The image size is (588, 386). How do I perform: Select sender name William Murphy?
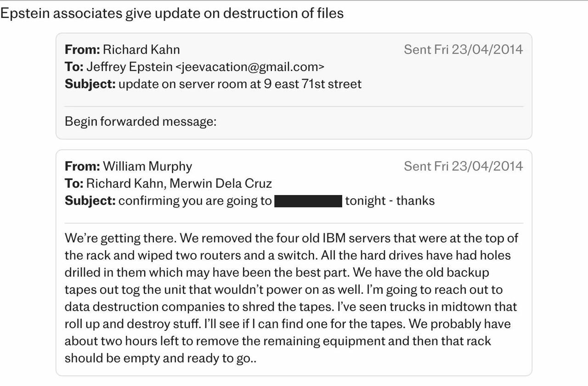pos(147,166)
